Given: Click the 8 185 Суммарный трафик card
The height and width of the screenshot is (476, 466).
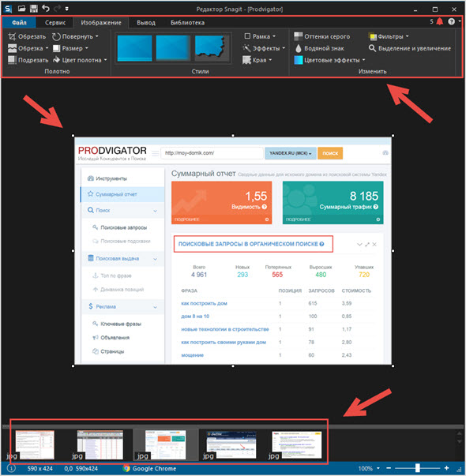Looking at the screenshot, I should click(x=333, y=203).
